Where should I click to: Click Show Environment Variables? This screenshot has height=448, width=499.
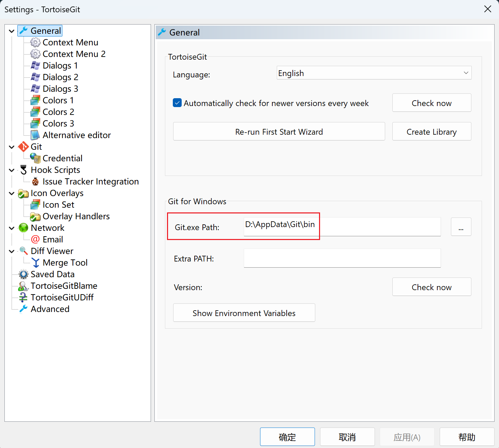pyautogui.click(x=244, y=313)
